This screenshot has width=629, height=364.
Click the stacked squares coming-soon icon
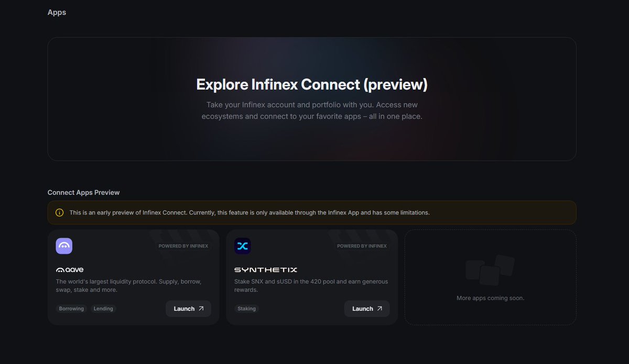[x=490, y=270]
